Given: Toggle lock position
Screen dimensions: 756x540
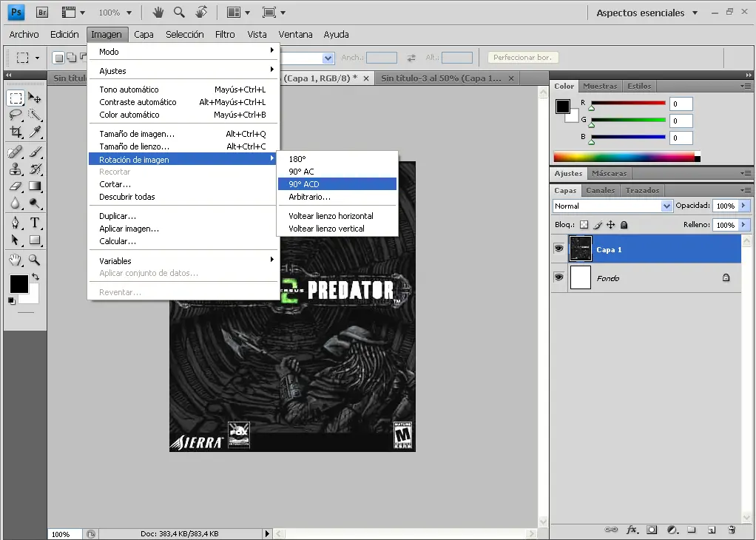Looking at the screenshot, I should point(611,225).
